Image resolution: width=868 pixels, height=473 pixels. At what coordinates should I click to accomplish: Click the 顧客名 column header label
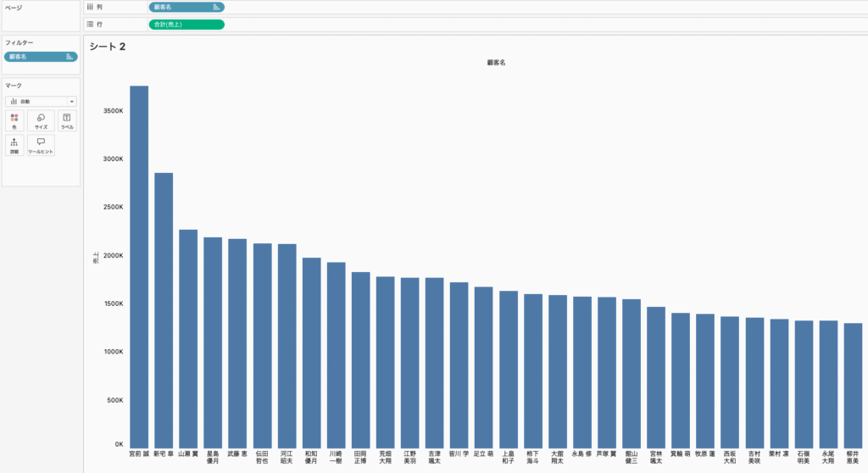(496, 63)
